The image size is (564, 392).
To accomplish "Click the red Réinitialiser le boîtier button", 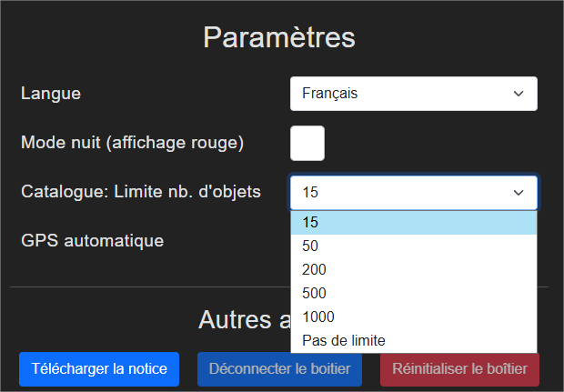I will point(459,369).
